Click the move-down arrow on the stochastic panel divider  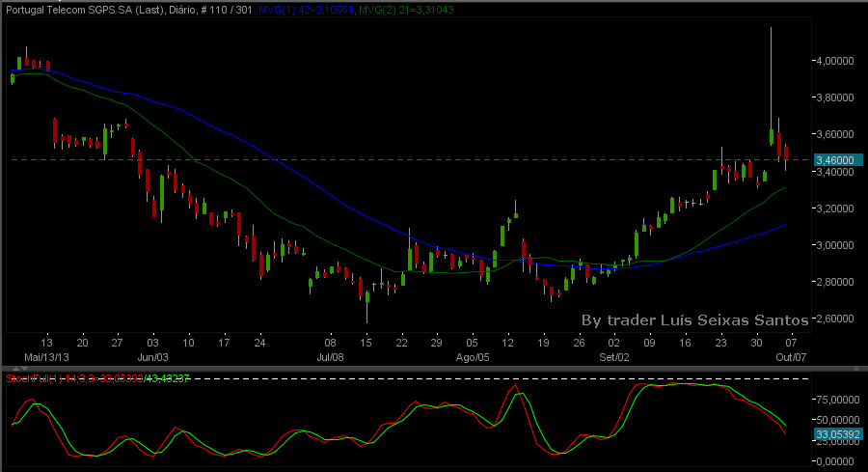tap(24, 369)
